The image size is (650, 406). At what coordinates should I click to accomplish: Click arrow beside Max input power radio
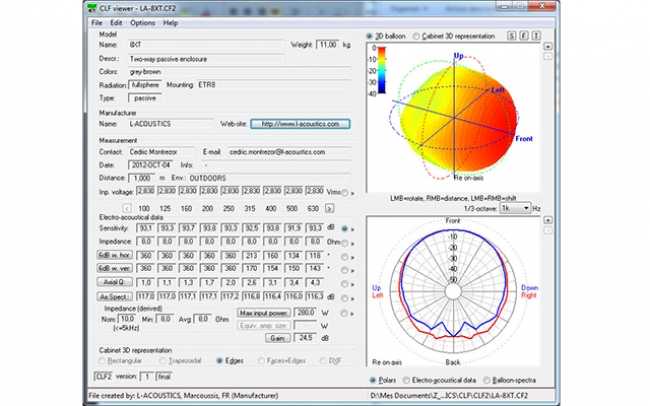[353, 314]
